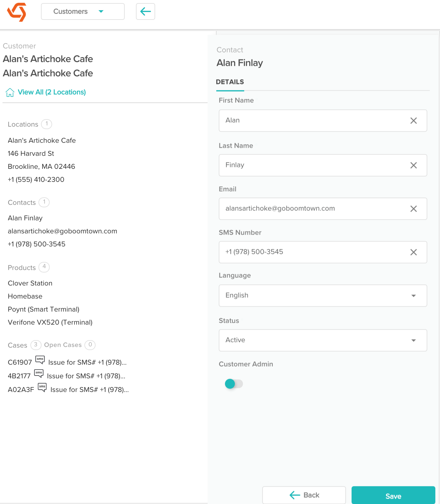Clear the First Name field with X

(413, 121)
